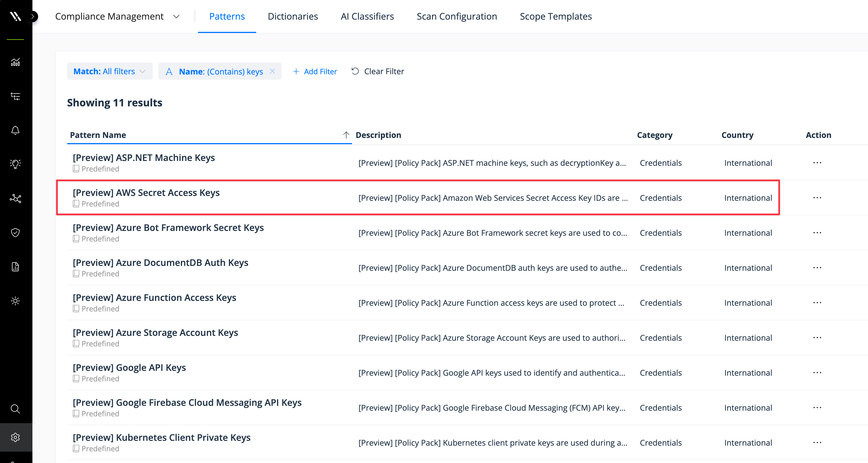Open reports via the document chart icon
Screen dimensions: 868x463
click(x=15, y=267)
